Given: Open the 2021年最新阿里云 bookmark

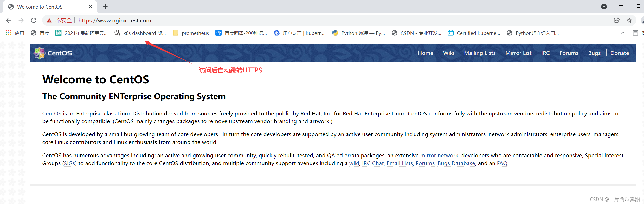Looking at the screenshot, I should pos(82,33).
